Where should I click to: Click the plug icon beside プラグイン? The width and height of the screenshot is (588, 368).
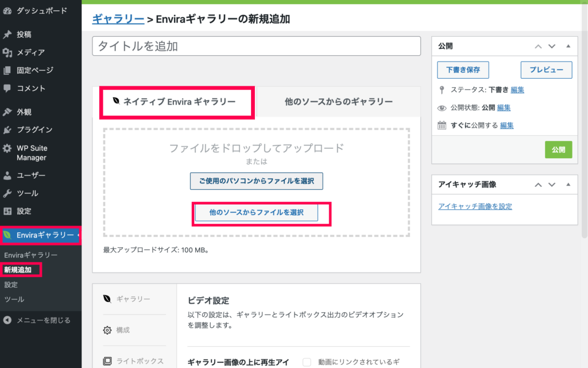point(7,130)
